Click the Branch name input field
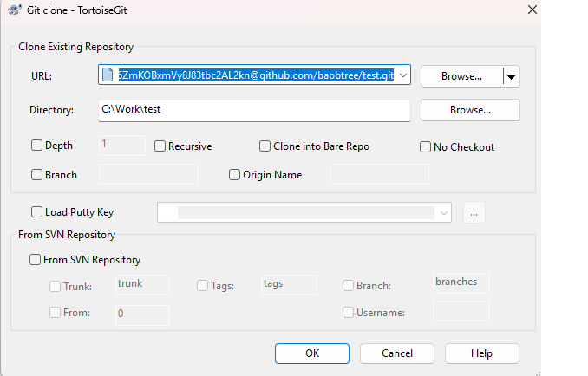The width and height of the screenshot is (588, 376). point(148,174)
